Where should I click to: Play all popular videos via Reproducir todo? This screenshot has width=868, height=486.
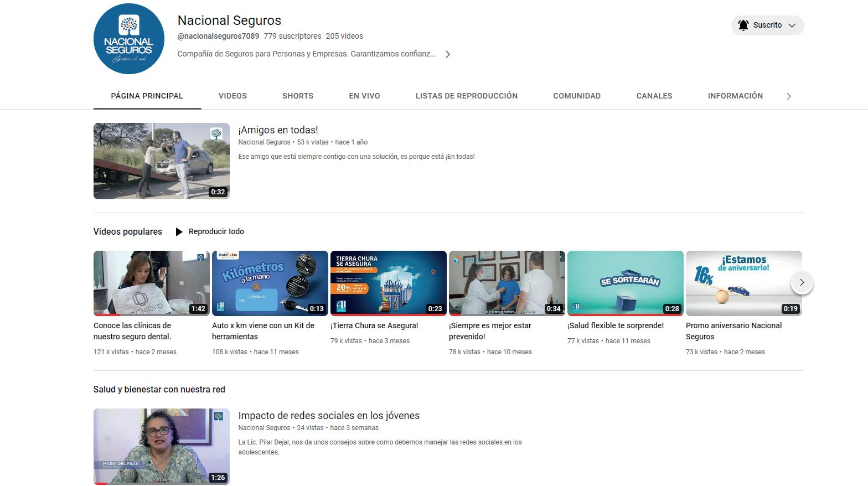pyautogui.click(x=209, y=232)
